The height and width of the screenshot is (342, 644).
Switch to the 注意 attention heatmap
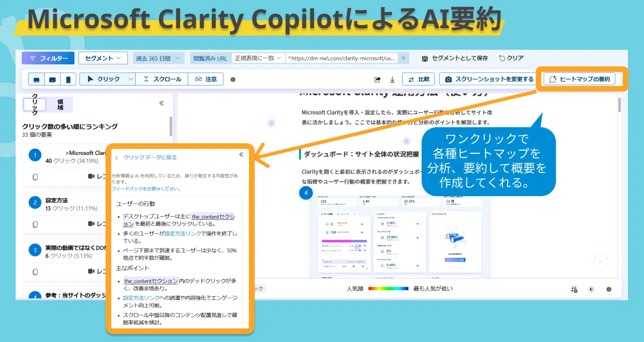pos(206,79)
